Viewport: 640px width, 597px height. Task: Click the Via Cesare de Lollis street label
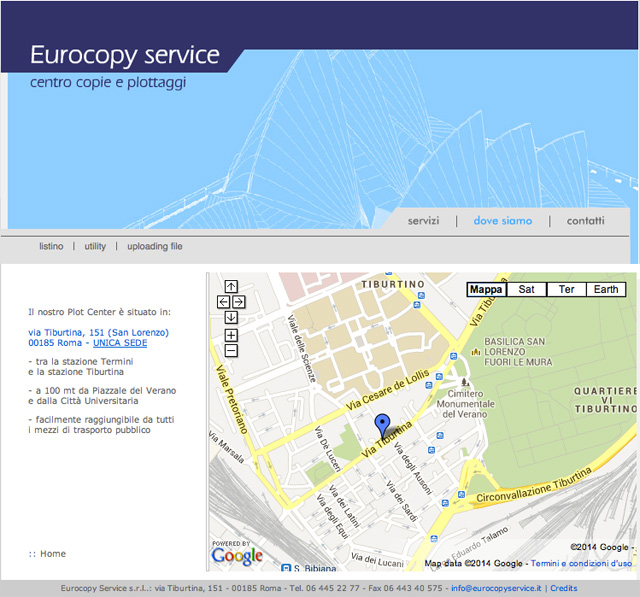pos(387,390)
